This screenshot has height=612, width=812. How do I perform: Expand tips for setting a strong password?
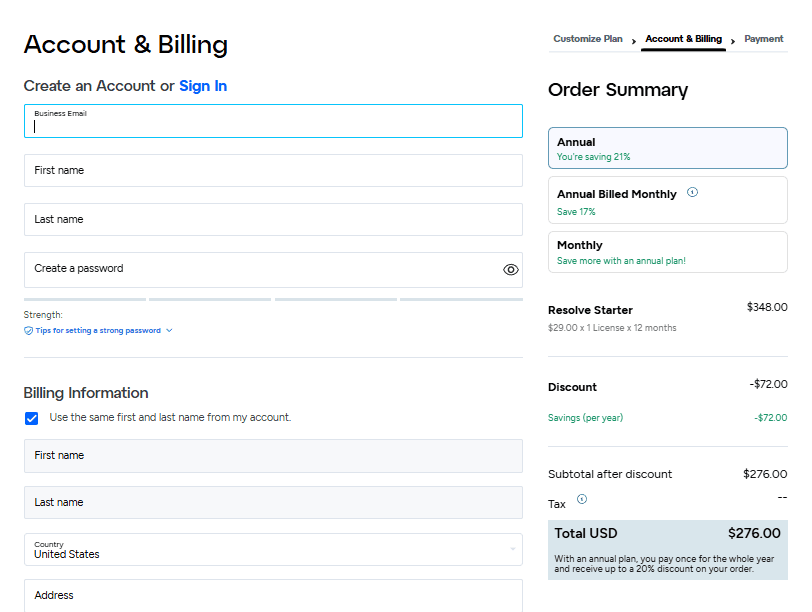[x=98, y=331]
